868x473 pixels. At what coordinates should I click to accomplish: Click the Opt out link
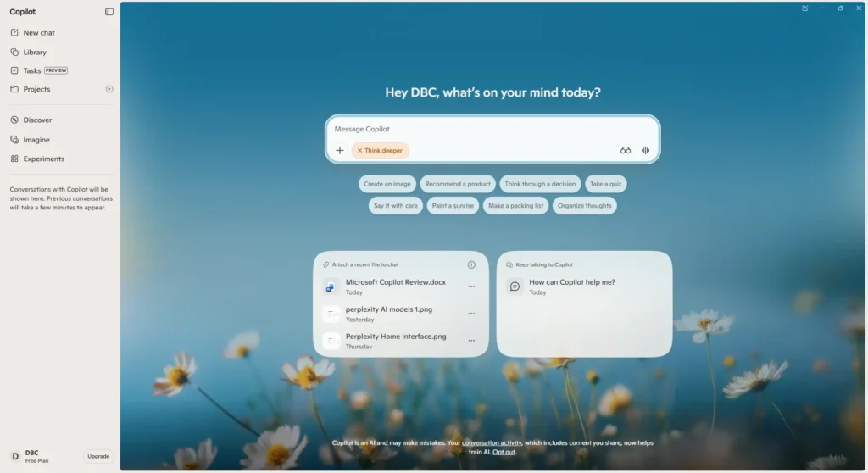tap(504, 452)
